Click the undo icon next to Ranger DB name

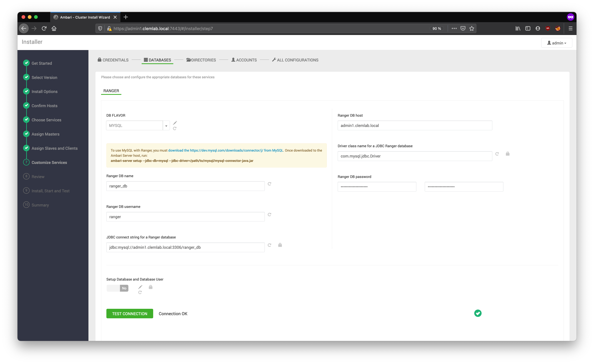click(270, 184)
